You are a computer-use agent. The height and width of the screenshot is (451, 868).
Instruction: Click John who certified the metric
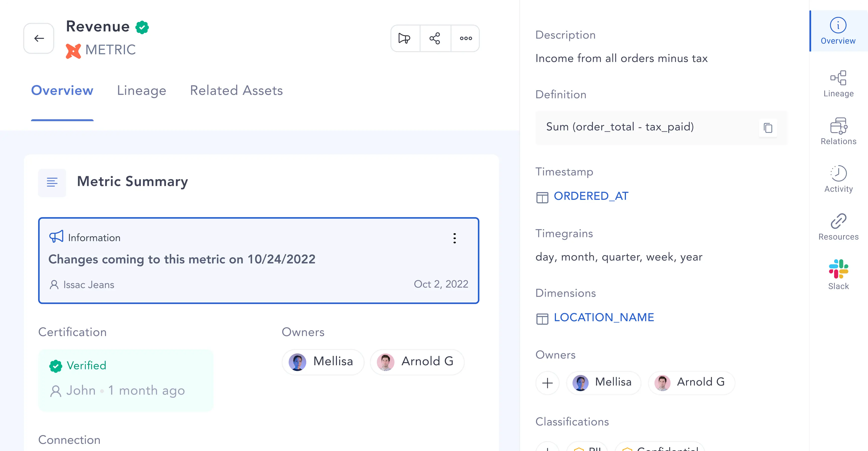(x=81, y=390)
